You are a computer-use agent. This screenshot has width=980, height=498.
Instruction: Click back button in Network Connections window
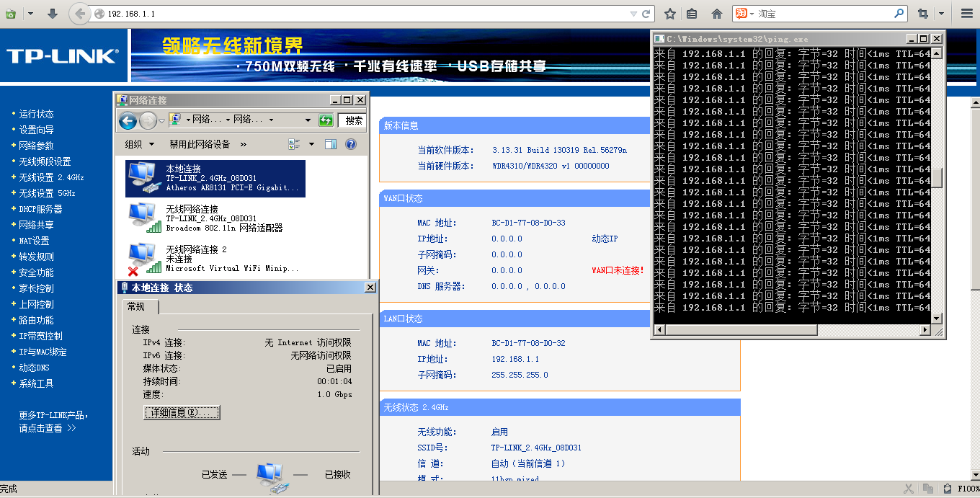[x=128, y=121]
